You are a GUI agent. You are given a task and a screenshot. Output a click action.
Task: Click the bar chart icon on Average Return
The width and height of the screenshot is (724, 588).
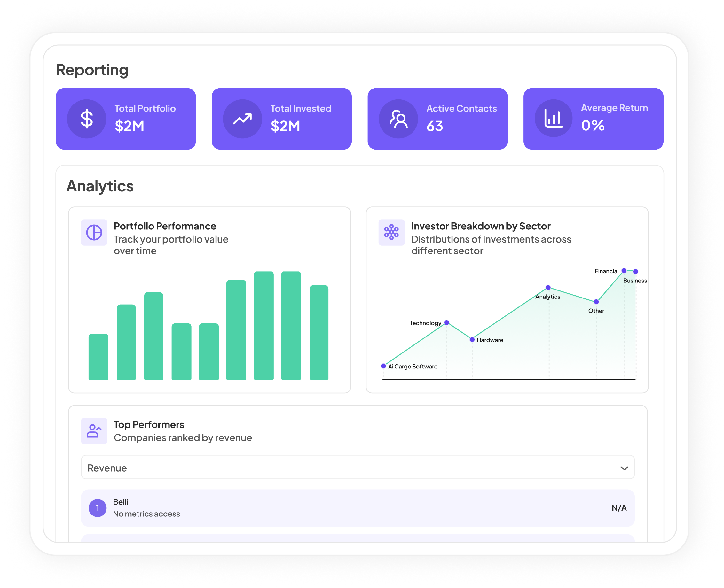[554, 118]
